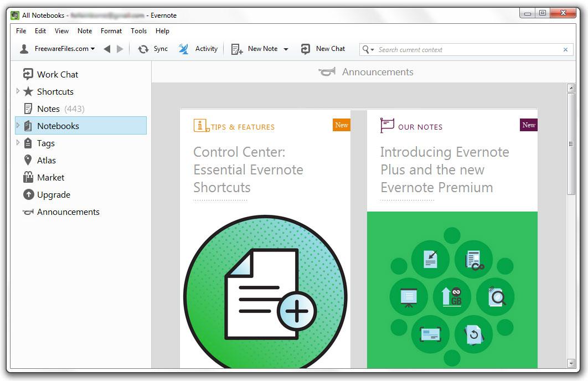This screenshot has width=588, height=381.
Task: Open the search magnifier options dropdown
Action: click(x=368, y=49)
